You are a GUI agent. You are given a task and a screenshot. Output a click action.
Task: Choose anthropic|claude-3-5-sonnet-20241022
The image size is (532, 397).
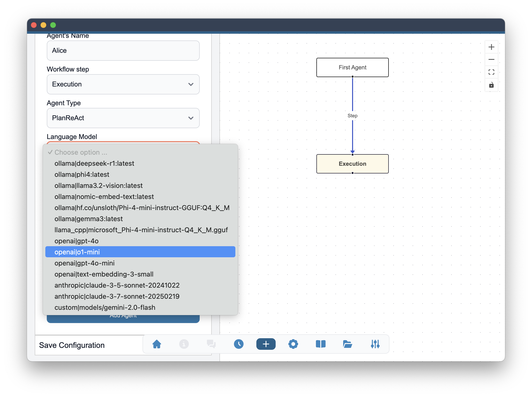point(140,285)
